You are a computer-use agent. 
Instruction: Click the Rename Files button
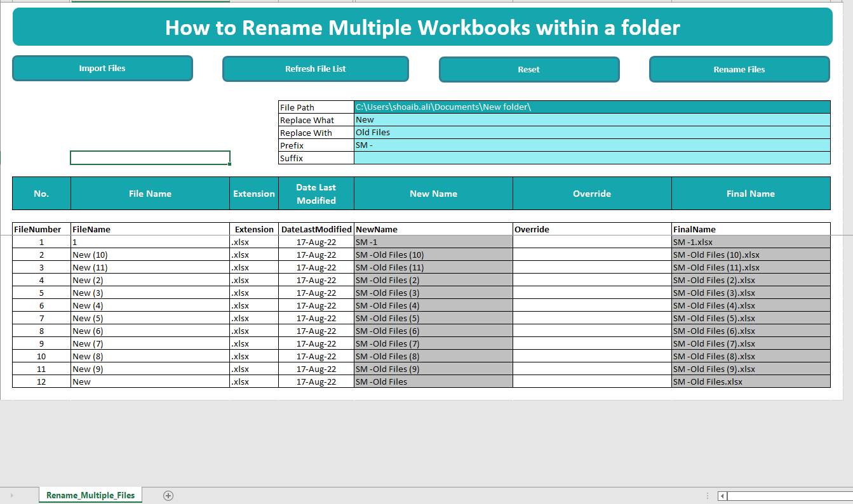739,69
